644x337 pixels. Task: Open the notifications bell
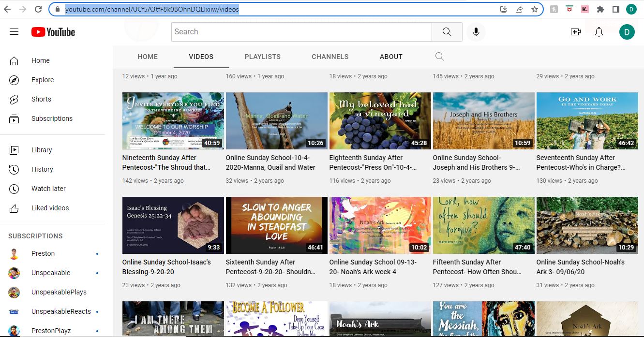coord(599,32)
